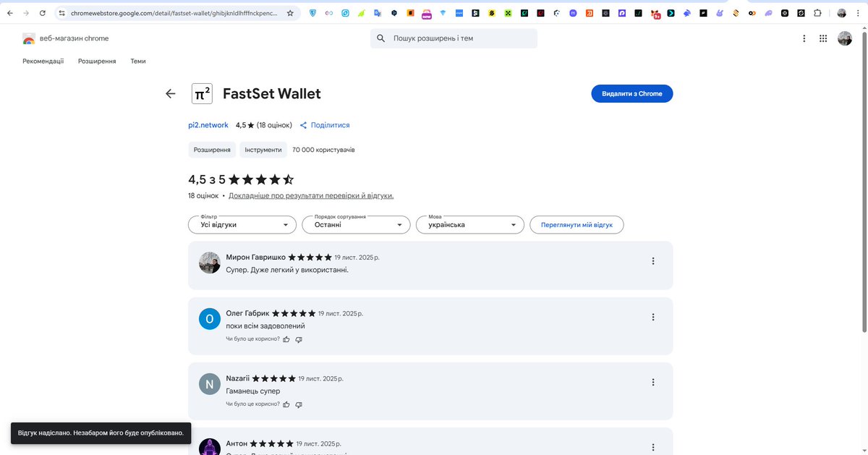Click the extension search input field
This screenshot has width=868, height=455.
click(453, 38)
